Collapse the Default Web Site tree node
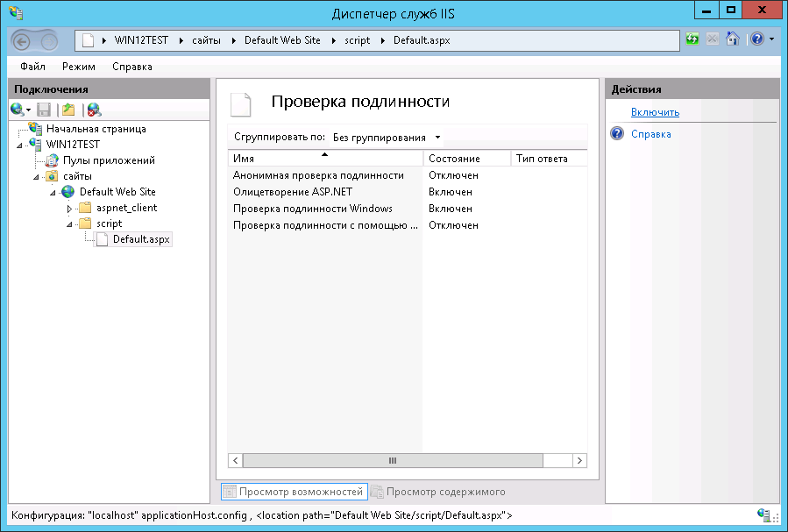This screenshot has height=532, width=788. pyautogui.click(x=53, y=193)
